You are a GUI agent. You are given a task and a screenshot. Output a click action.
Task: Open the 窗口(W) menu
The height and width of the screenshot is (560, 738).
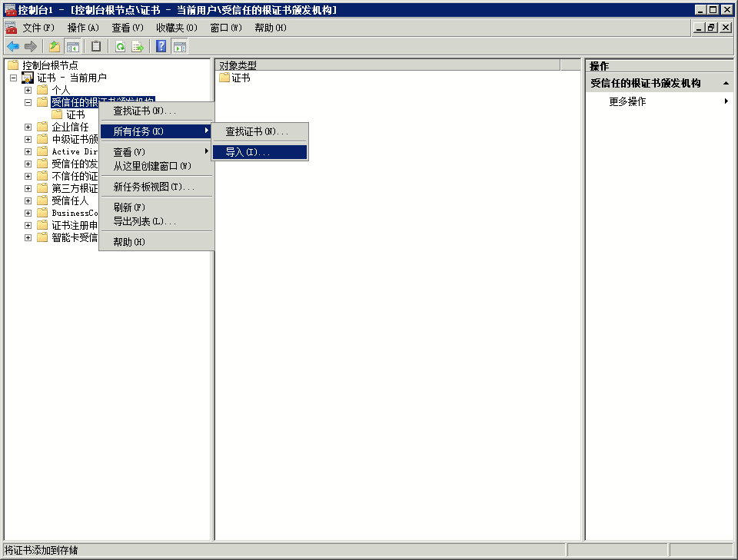pyautogui.click(x=226, y=28)
